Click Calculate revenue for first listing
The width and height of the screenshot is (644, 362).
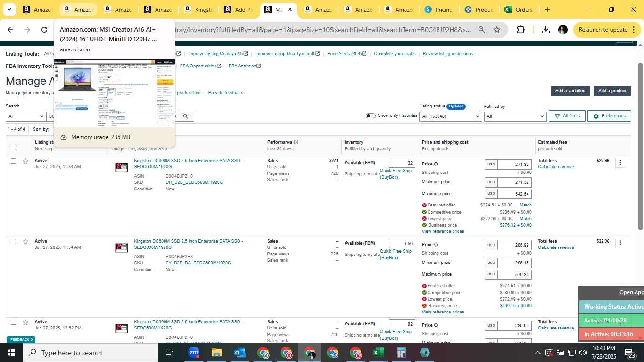(x=556, y=167)
